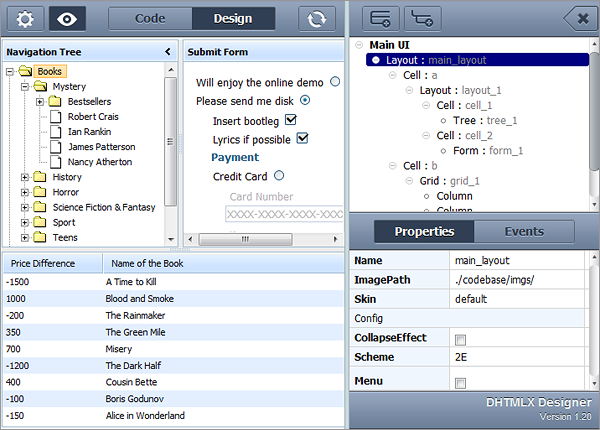Screen dimensions: 600x430
Task: Toggle the CollapseEffect checkbox
Action: 460,340
